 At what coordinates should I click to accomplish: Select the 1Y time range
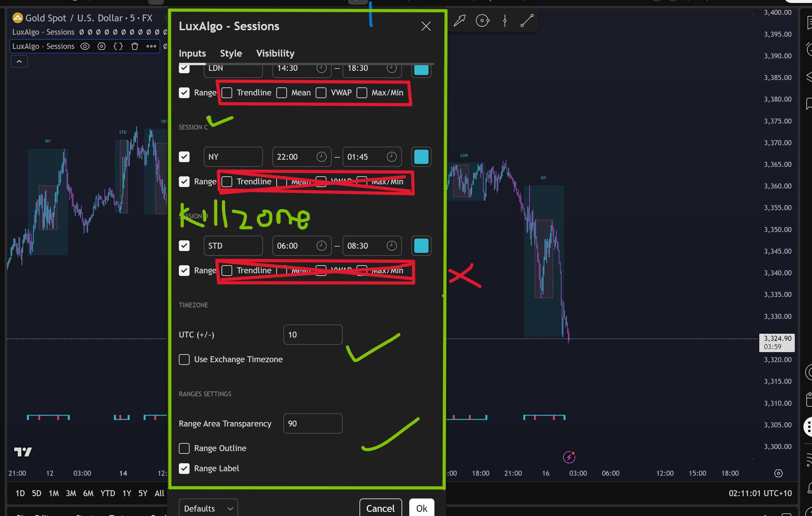[126, 493]
